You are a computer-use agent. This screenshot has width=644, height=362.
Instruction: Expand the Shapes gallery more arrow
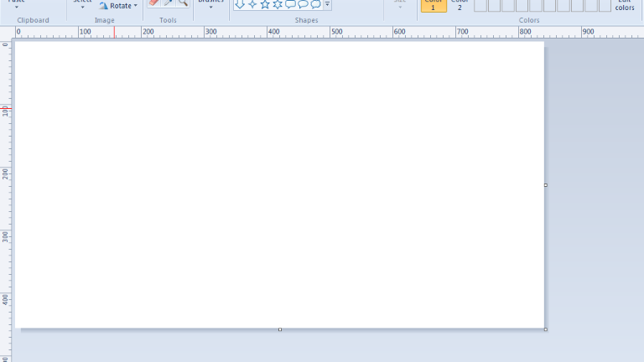[327, 5]
